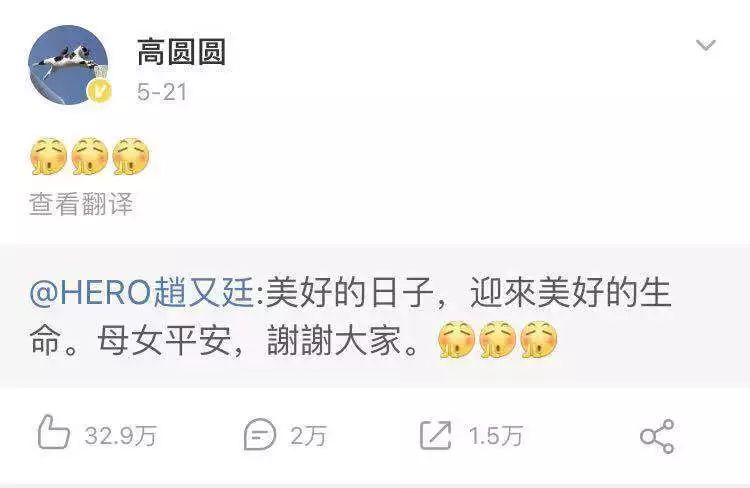Tap the thumbs-up like icon
This screenshot has height=488, width=750.
54,432
